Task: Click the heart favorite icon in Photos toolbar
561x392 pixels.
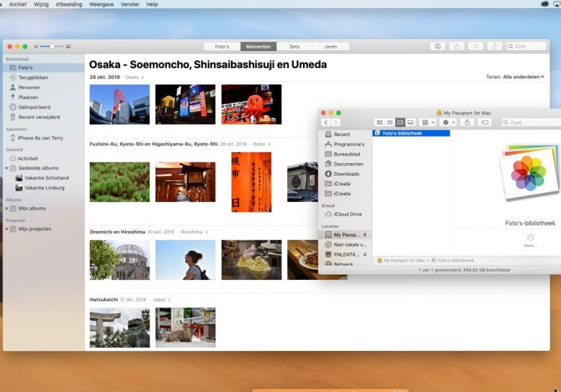Action: tap(475, 46)
